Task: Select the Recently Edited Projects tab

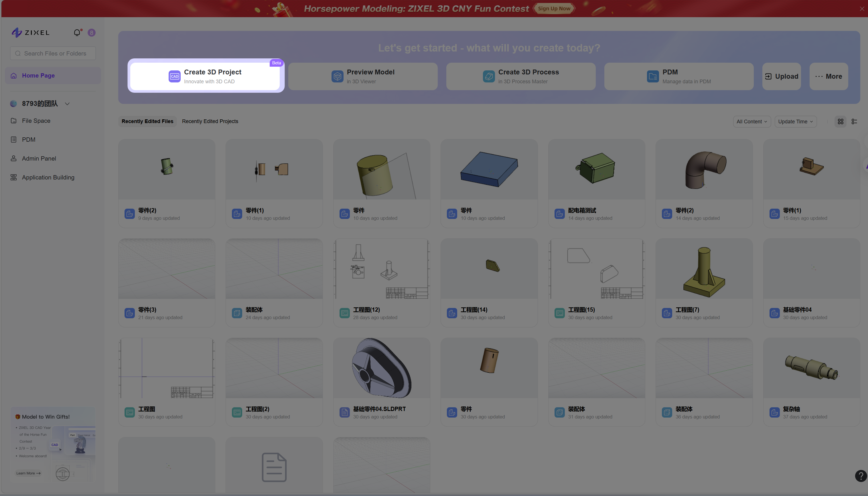Action: click(210, 121)
